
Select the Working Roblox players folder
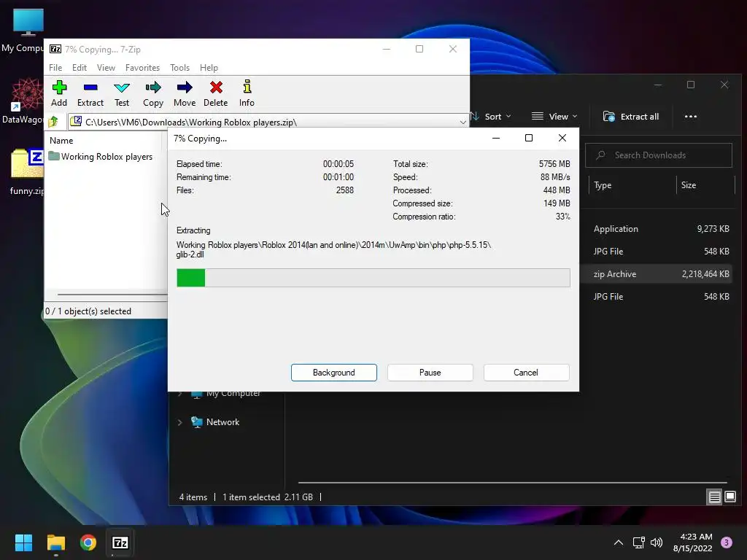click(x=101, y=157)
